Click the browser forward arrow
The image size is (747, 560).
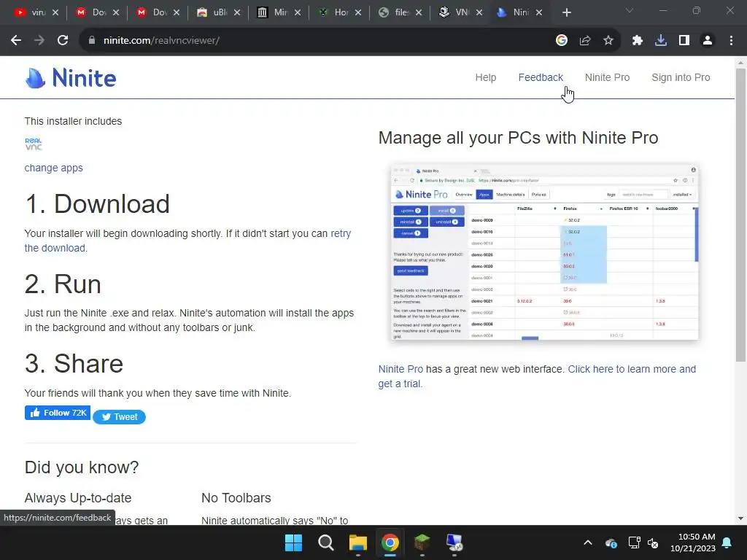click(39, 41)
